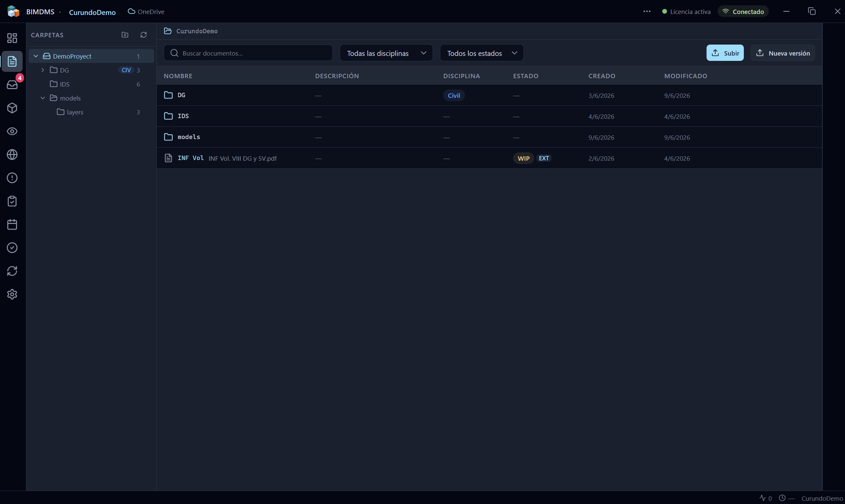Open the dashboard grid icon in sidebar
This screenshot has width=845, height=504.
click(12, 38)
